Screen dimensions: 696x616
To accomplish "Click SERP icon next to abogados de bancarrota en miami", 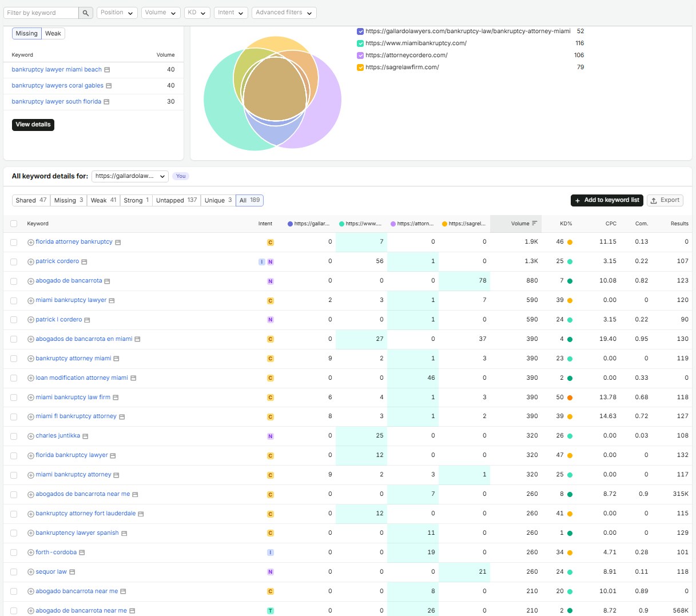I will [137, 339].
